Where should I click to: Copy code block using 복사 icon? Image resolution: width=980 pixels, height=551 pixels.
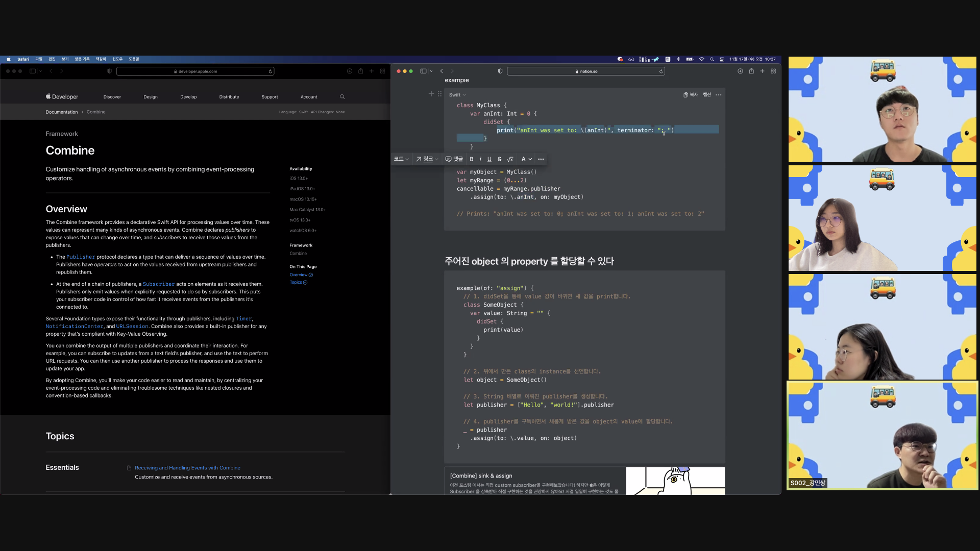pyautogui.click(x=690, y=95)
